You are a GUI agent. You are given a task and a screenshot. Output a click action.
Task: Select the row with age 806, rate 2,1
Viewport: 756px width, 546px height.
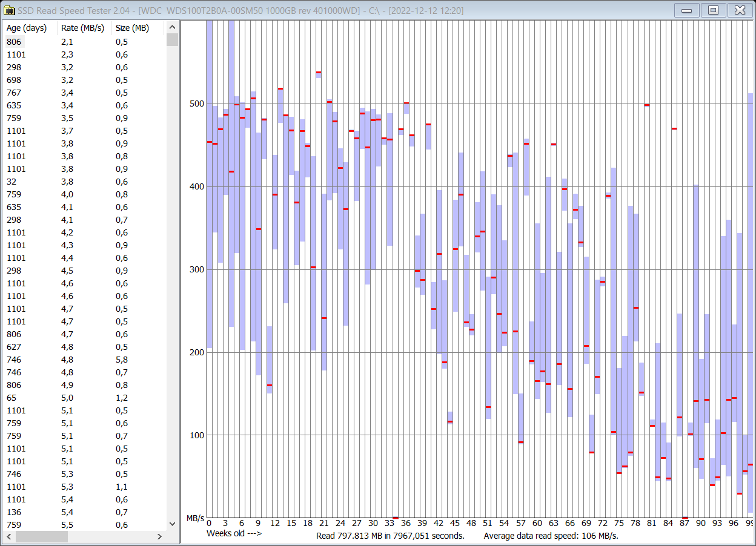(85, 42)
